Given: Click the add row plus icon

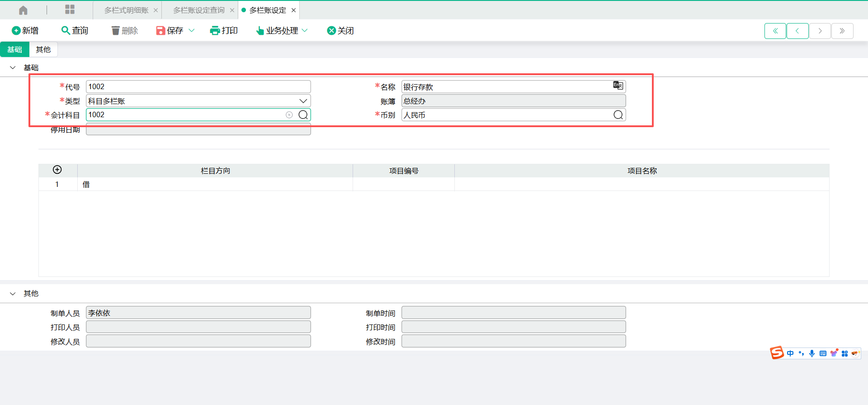Looking at the screenshot, I should [57, 170].
